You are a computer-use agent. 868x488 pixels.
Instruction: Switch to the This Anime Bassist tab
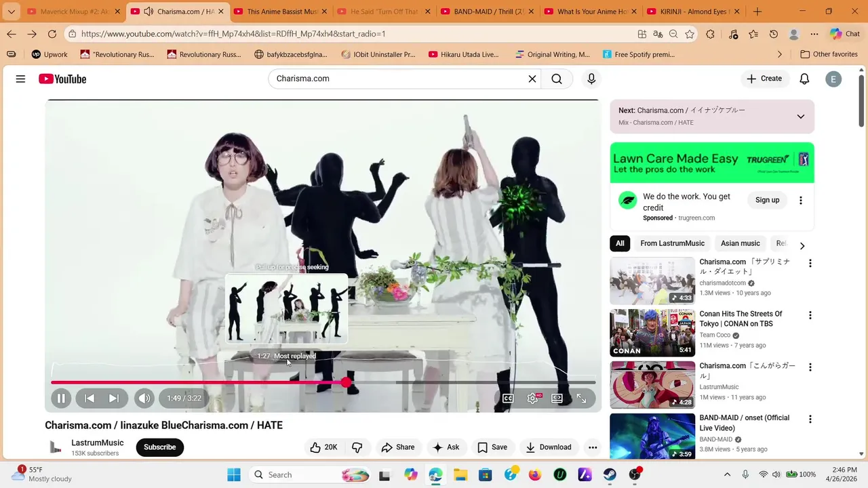[x=280, y=12]
